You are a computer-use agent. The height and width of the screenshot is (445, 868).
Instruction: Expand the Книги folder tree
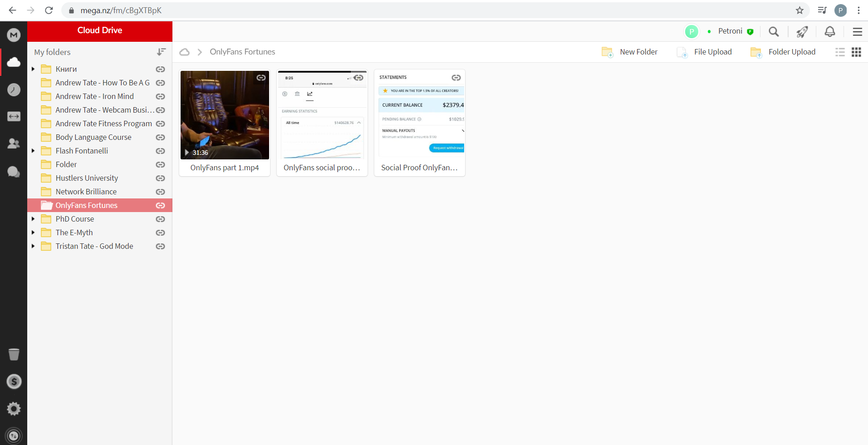coord(33,69)
